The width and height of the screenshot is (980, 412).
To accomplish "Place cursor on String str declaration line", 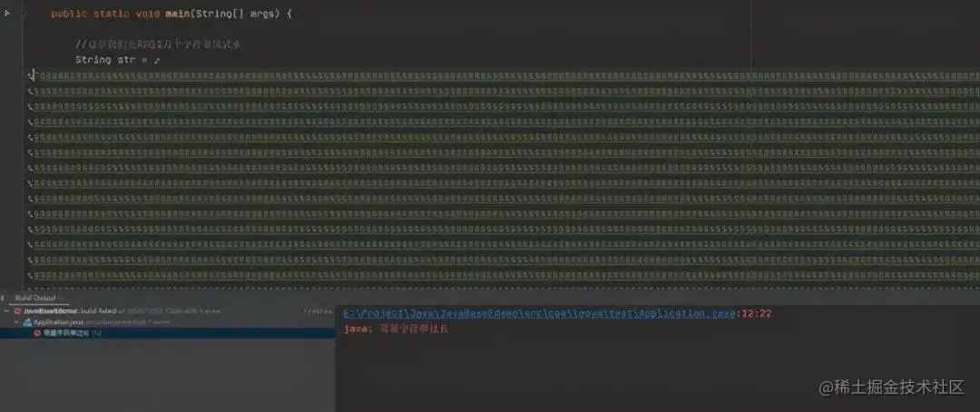I will (x=117, y=60).
